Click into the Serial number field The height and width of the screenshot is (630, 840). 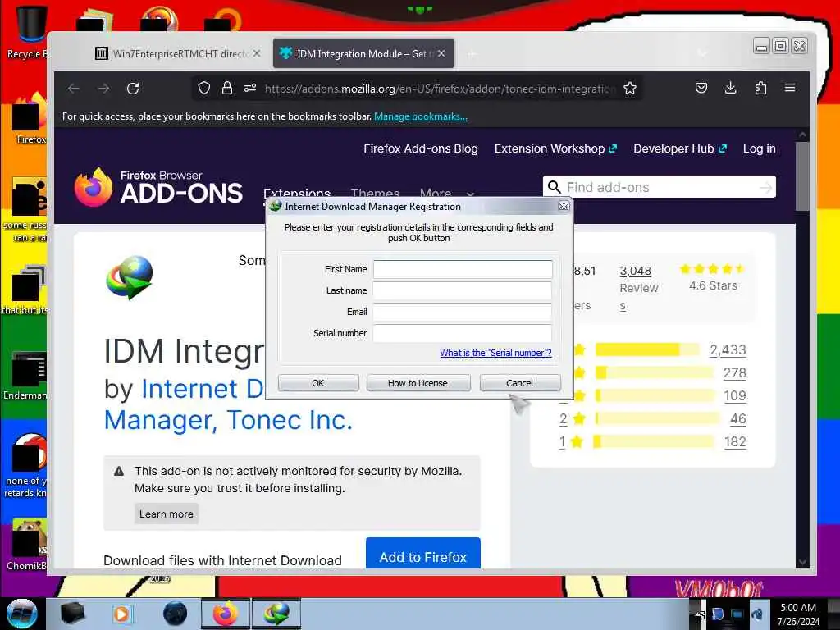[463, 333]
